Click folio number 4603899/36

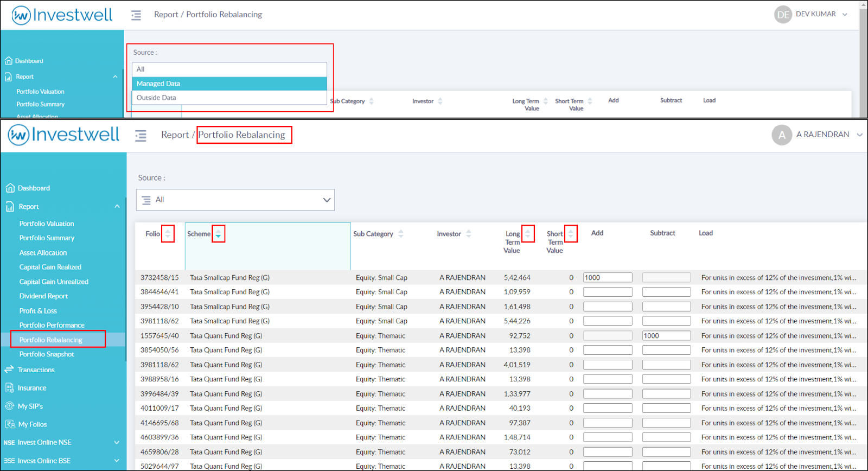click(x=159, y=437)
